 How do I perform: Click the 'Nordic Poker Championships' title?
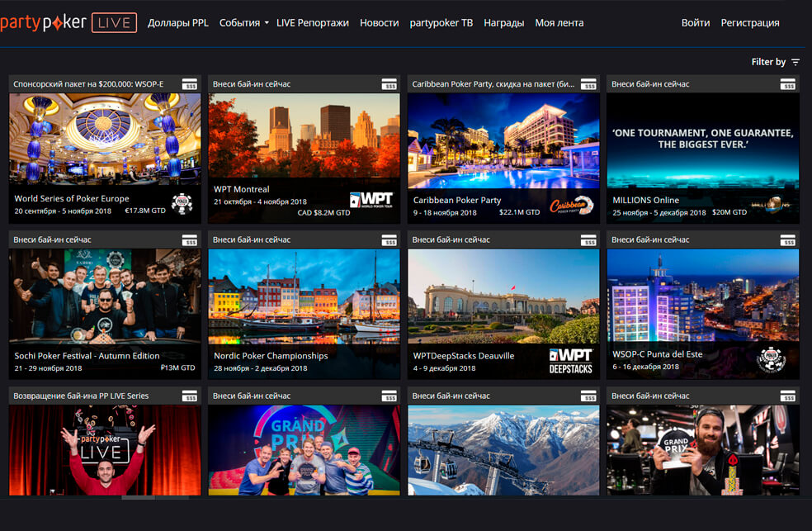pos(271,356)
